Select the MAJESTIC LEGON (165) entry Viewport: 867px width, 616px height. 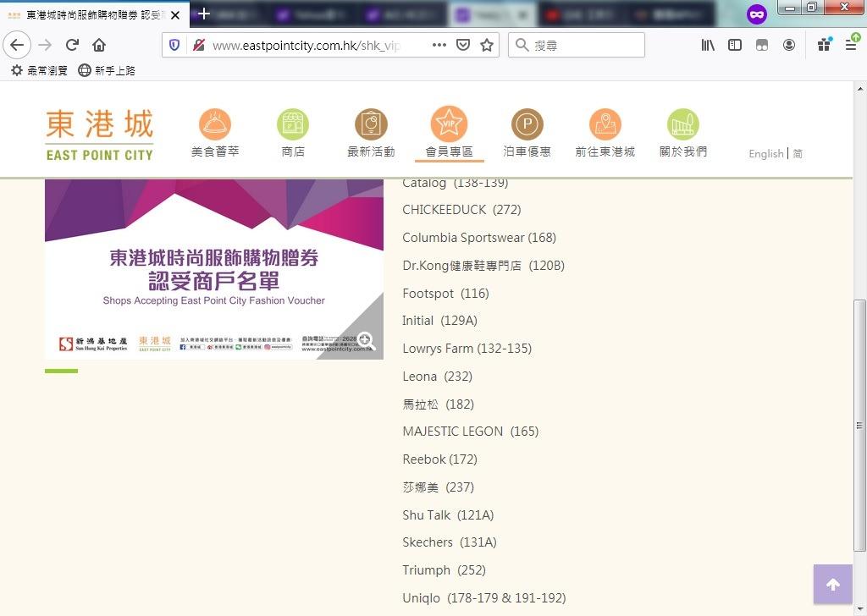(x=471, y=432)
